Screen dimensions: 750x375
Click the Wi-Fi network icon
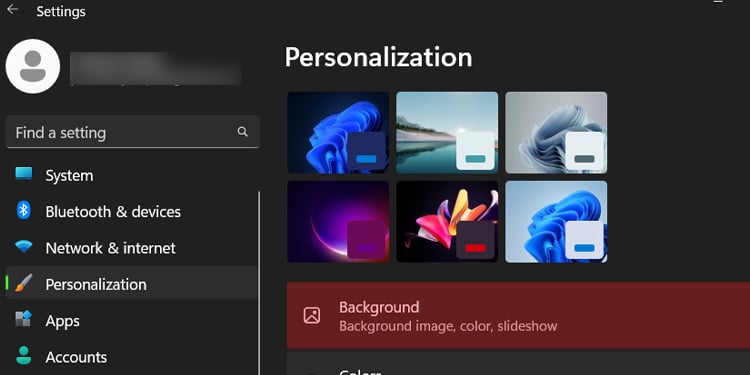(23, 247)
